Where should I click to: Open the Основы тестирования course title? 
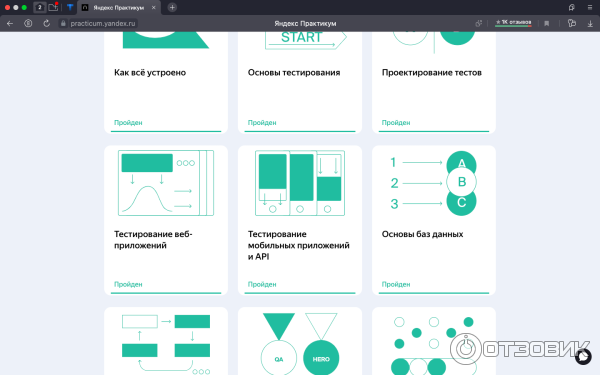(294, 72)
